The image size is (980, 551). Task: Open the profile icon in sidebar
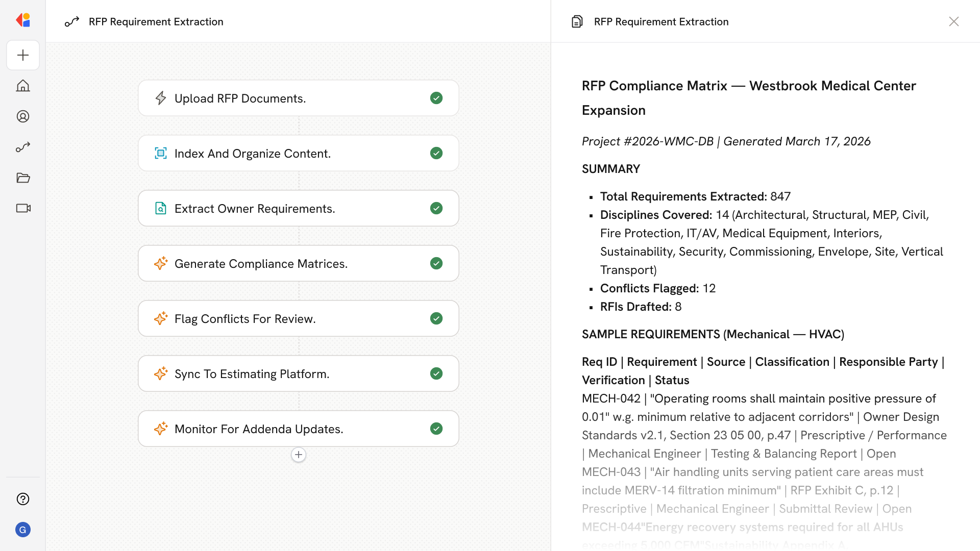tap(23, 116)
